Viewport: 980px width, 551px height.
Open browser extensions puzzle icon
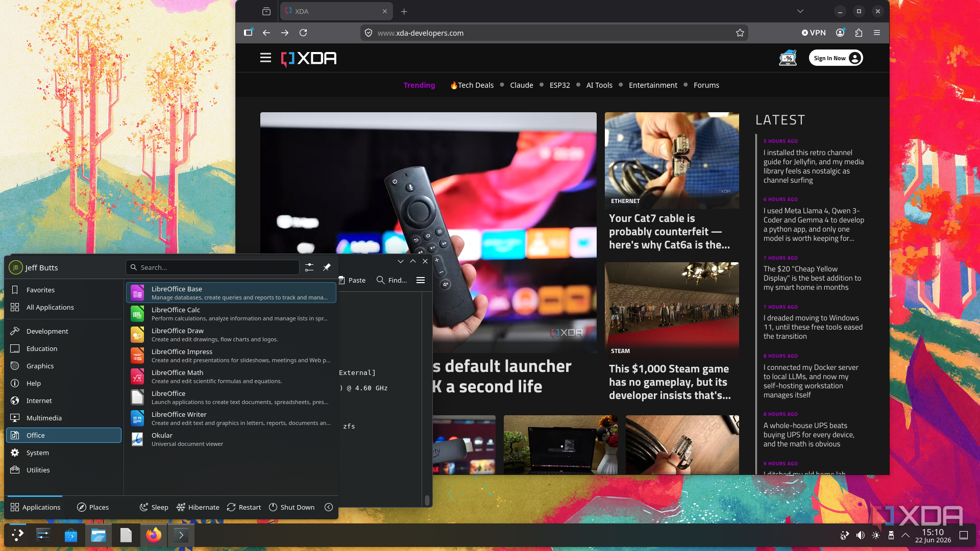(859, 33)
